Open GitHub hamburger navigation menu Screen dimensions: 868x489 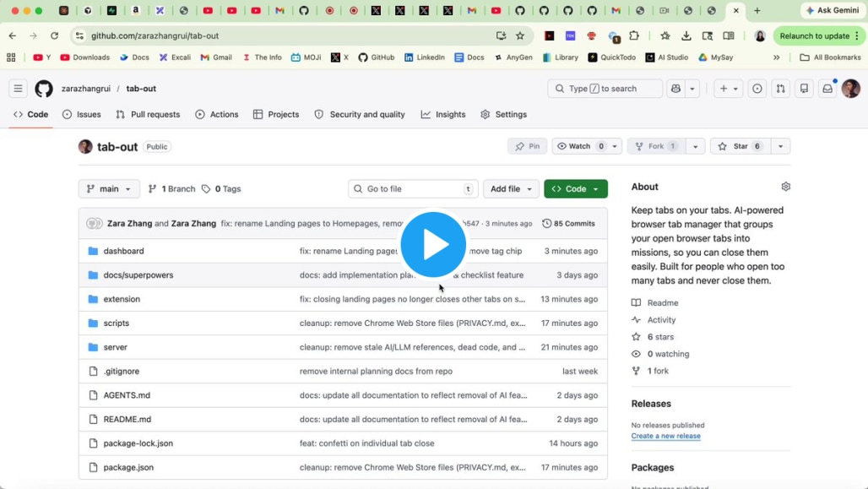(x=19, y=89)
